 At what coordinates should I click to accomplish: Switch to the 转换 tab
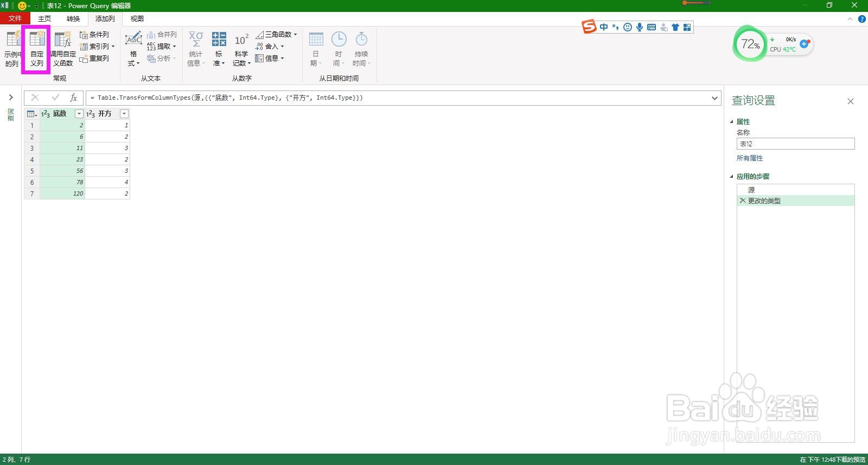(x=73, y=19)
